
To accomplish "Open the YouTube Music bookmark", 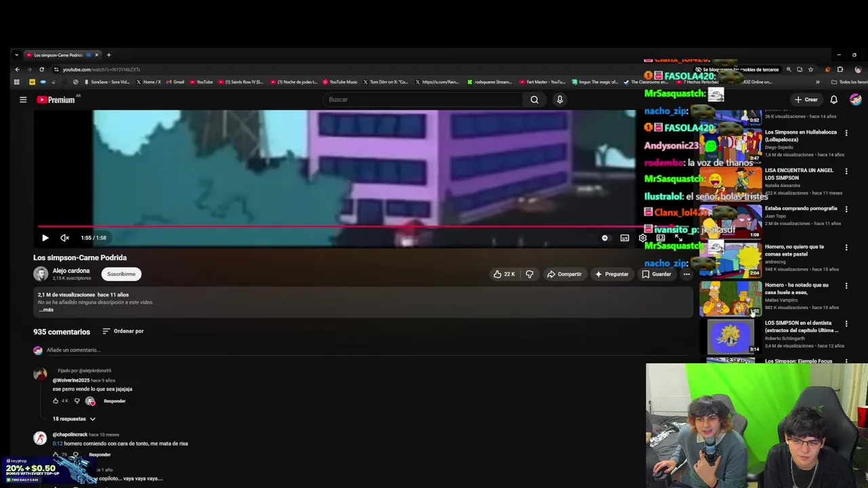I will pos(340,82).
